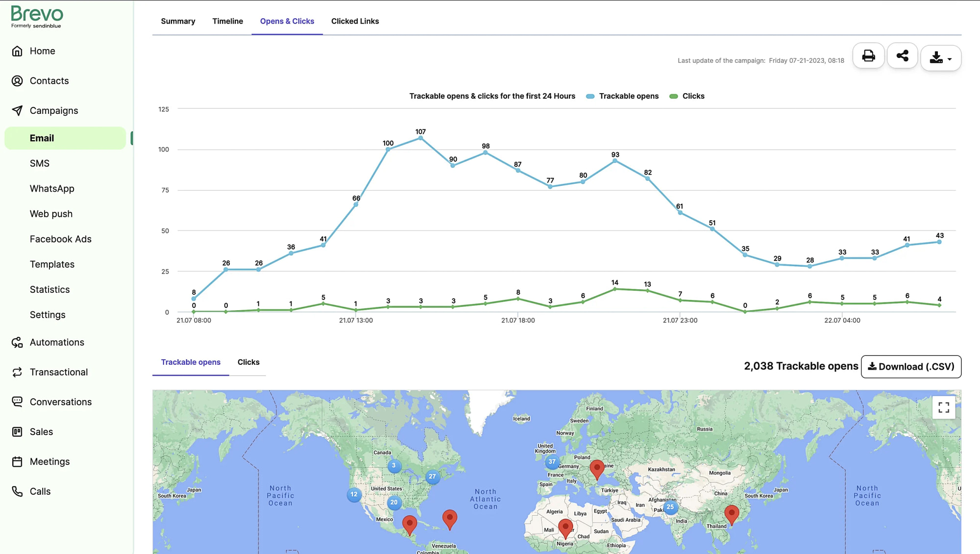The width and height of the screenshot is (980, 554).
Task: Expand map to fullscreen view
Action: pos(943,407)
